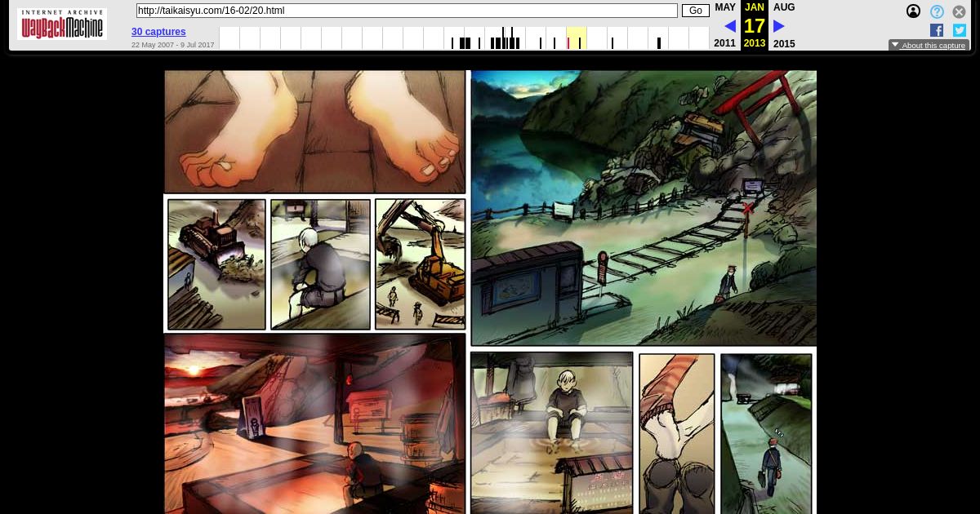
Task: Click the 2015 year label
Action: pyautogui.click(x=784, y=44)
